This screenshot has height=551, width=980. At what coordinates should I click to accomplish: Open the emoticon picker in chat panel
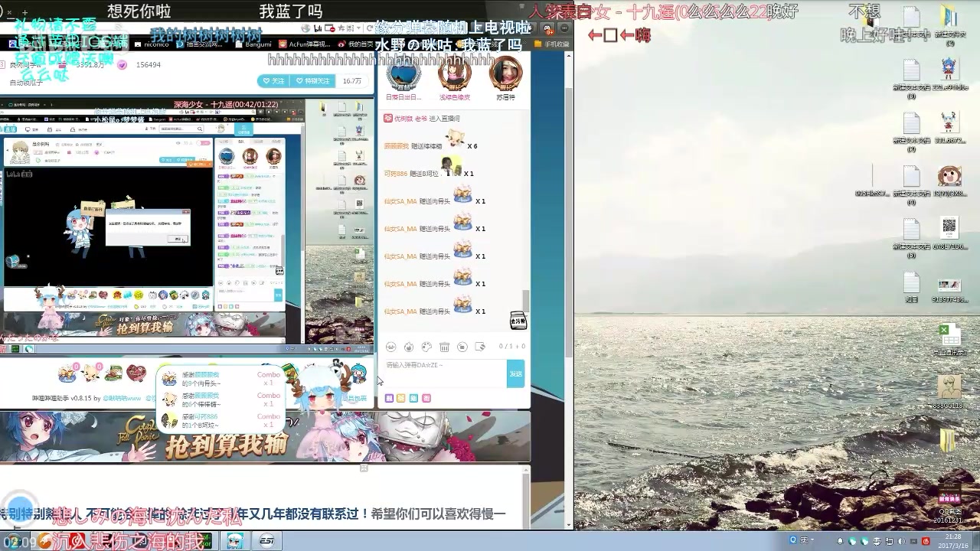(x=390, y=347)
